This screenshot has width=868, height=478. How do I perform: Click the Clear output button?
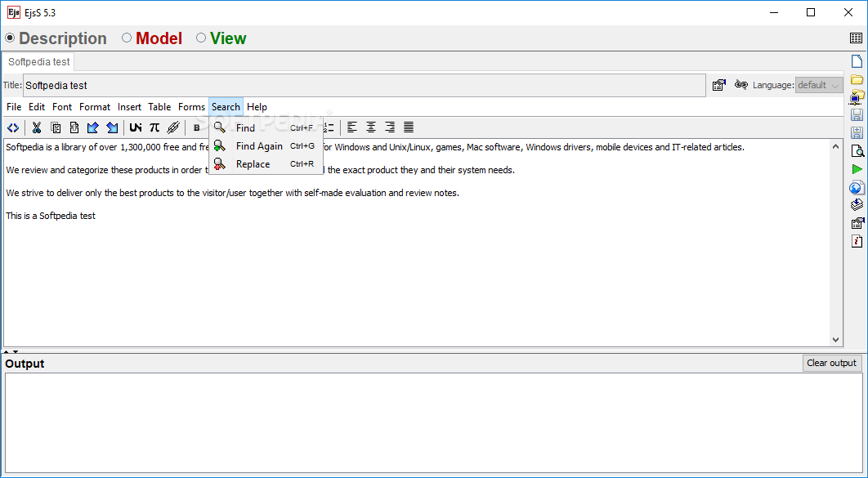[831, 363]
